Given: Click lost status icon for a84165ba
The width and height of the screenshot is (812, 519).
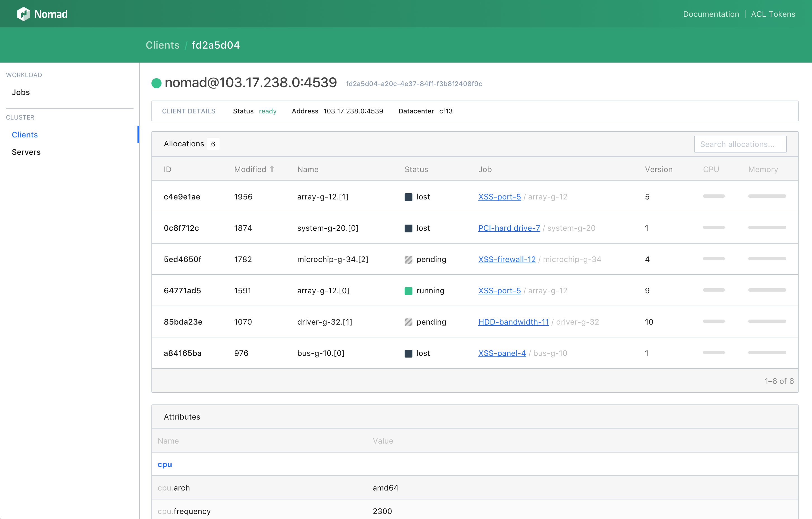Looking at the screenshot, I should [408, 353].
